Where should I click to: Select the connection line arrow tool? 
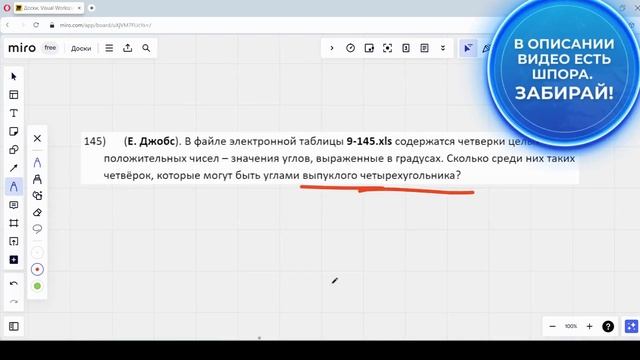[x=13, y=168]
